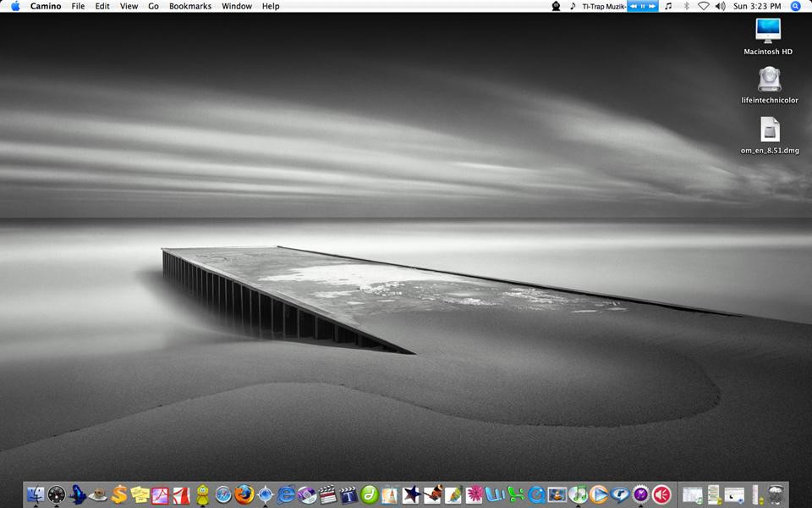
Task: Open the purple gear M dock icon
Action: pyautogui.click(x=640, y=494)
